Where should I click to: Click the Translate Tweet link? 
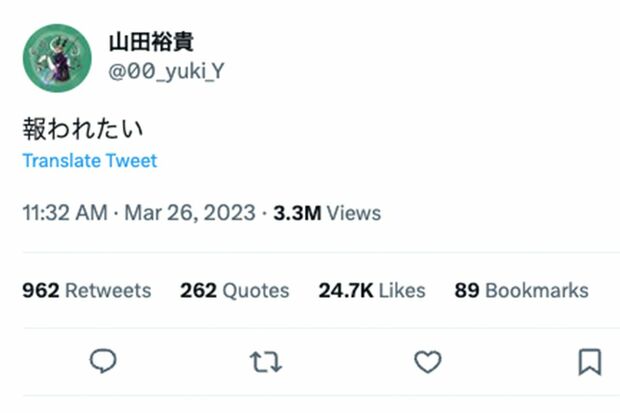90,161
